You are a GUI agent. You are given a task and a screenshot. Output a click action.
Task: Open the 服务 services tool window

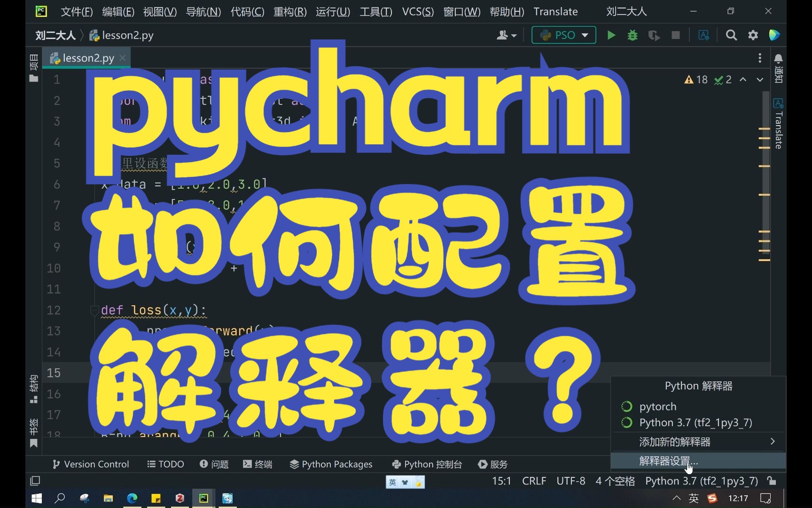pos(493,464)
